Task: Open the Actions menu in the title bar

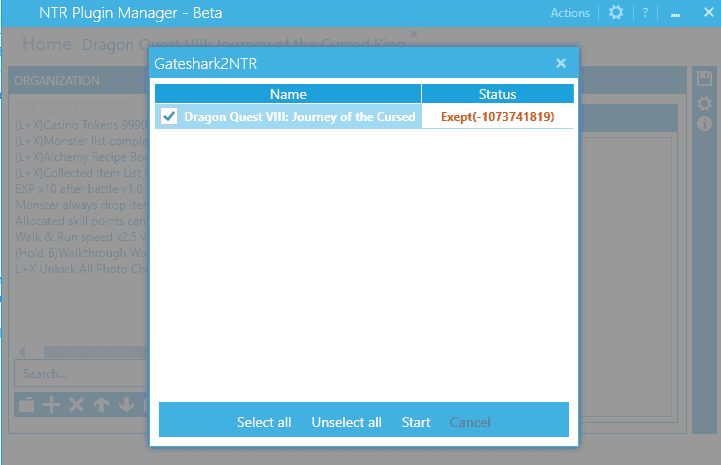Action: 570,13
